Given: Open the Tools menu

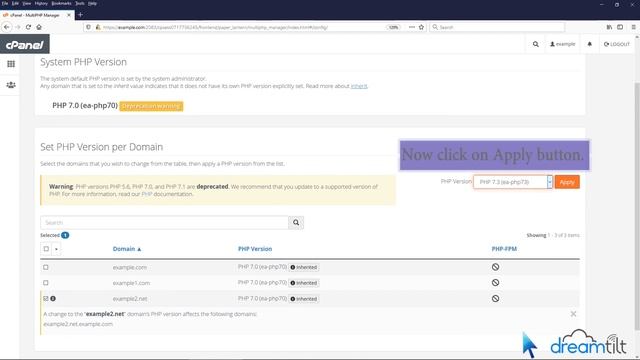Looking at the screenshot, I should 80,3.
